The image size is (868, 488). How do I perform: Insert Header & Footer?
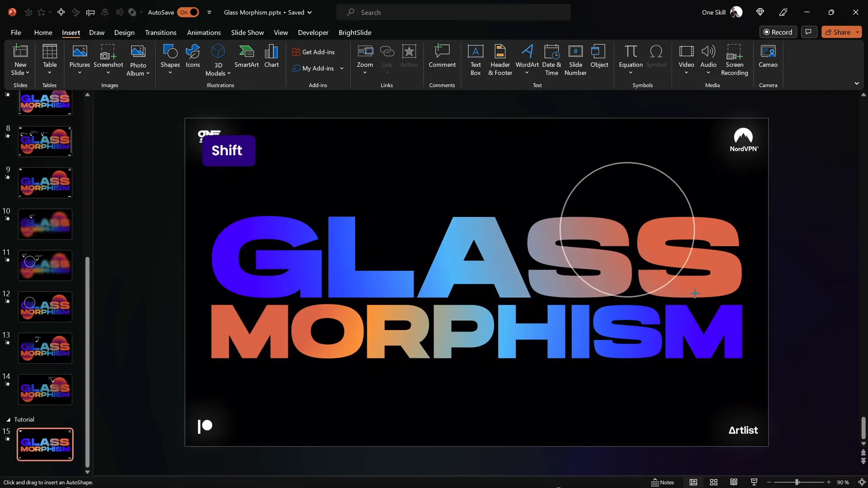[500, 60]
